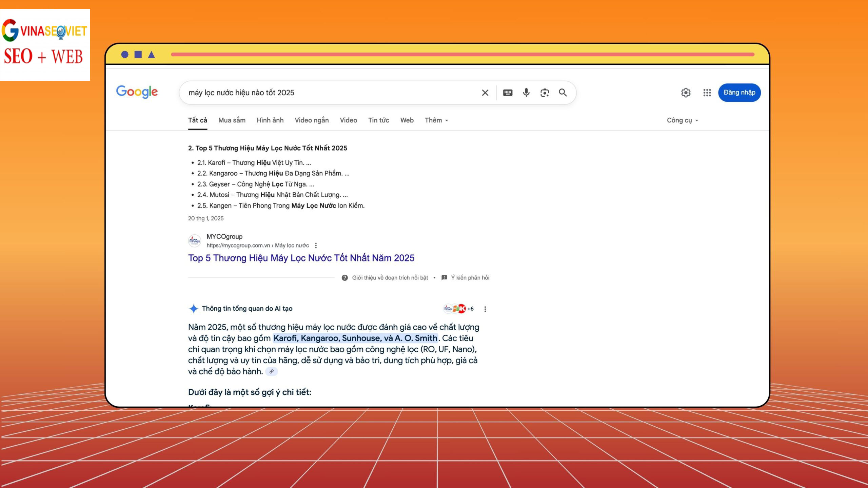Viewport: 868px width, 488px height.
Task: Switch to the Video tab
Action: coord(349,120)
